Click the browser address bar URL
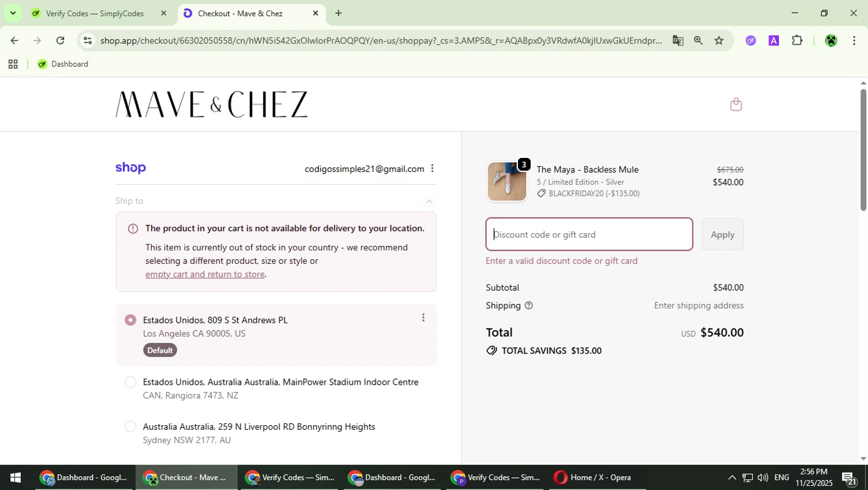Image resolution: width=868 pixels, height=490 pixels. (x=381, y=40)
